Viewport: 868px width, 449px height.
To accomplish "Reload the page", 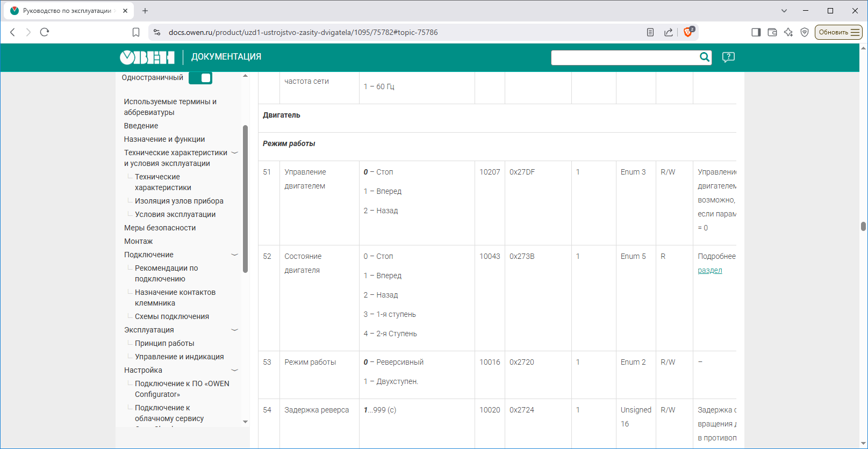I will point(45,32).
